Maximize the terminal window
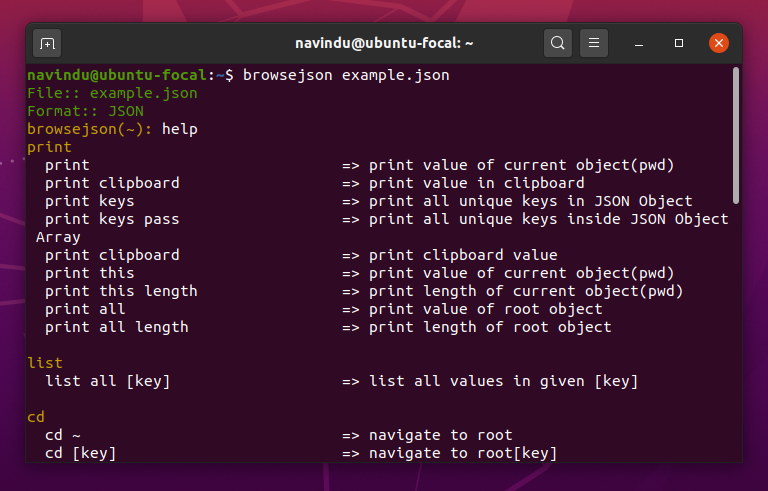The height and width of the screenshot is (491, 768). [679, 43]
